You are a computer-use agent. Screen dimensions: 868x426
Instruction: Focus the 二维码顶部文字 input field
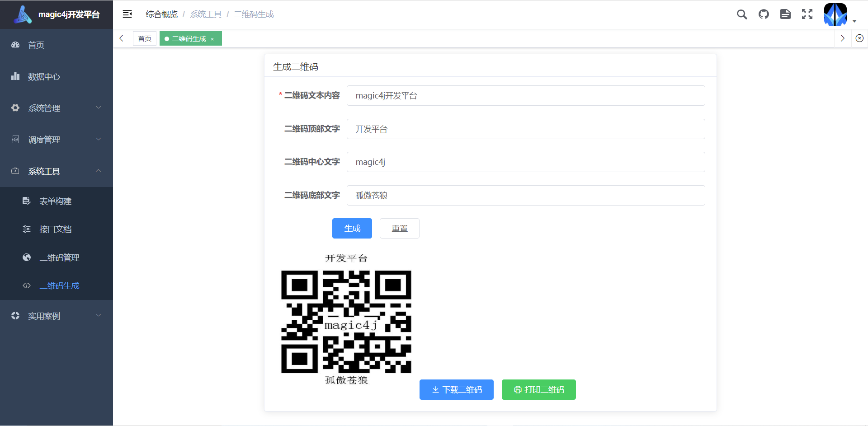tap(526, 129)
